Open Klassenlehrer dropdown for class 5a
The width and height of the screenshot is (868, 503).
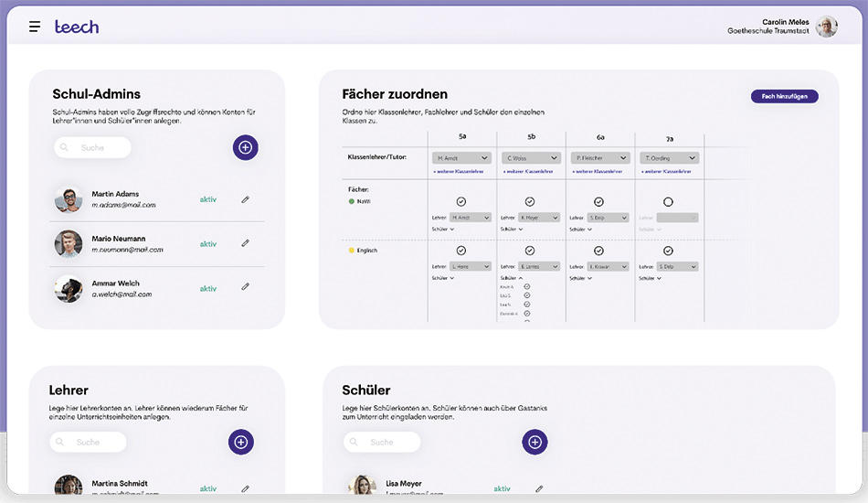pos(462,158)
